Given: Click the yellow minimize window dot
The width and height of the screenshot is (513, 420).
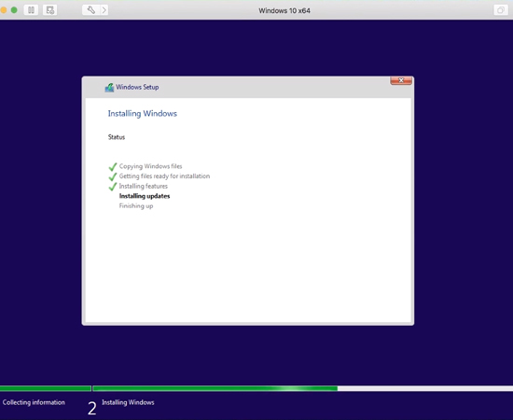Looking at the screenshot, I should pyautogui.click(x=4, y=10).
